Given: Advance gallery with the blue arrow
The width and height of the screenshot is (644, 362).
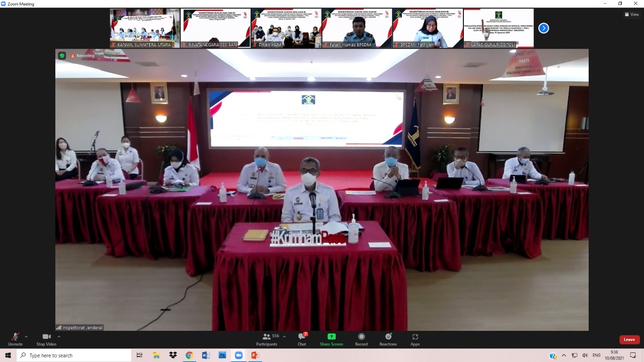Looking at the screenshot, I should (x=543, y=28).
